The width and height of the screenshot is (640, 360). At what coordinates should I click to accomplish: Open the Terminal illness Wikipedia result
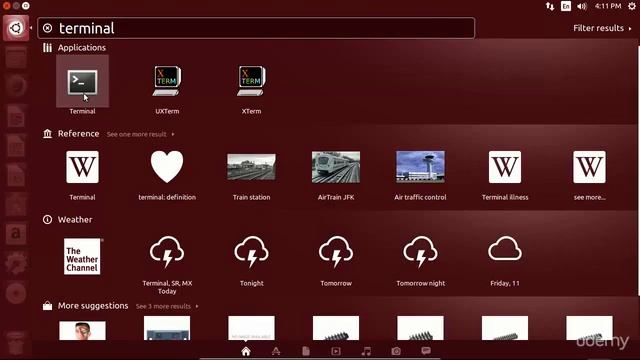[505, 167]
